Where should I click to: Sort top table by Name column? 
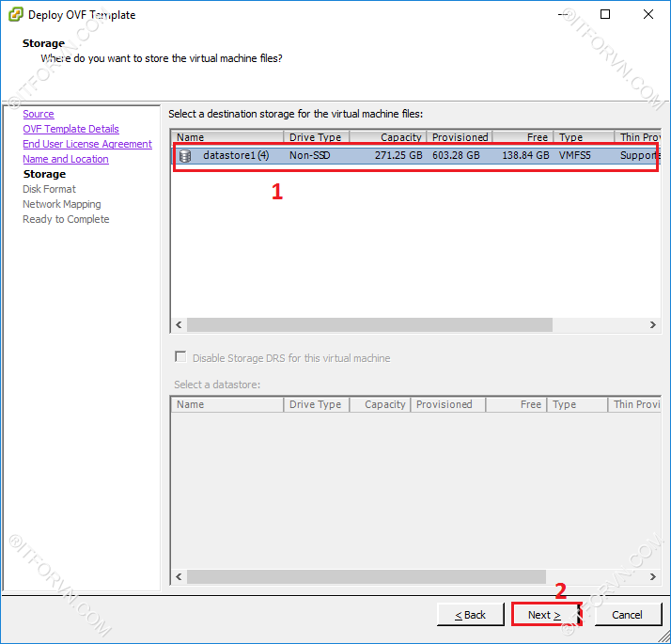click(227, 137)
